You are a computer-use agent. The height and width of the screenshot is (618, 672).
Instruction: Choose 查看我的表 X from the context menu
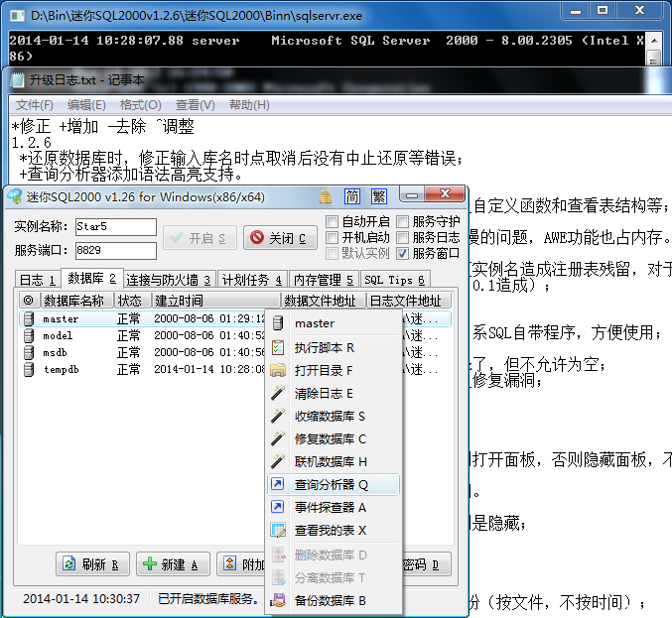pos(334,530)
